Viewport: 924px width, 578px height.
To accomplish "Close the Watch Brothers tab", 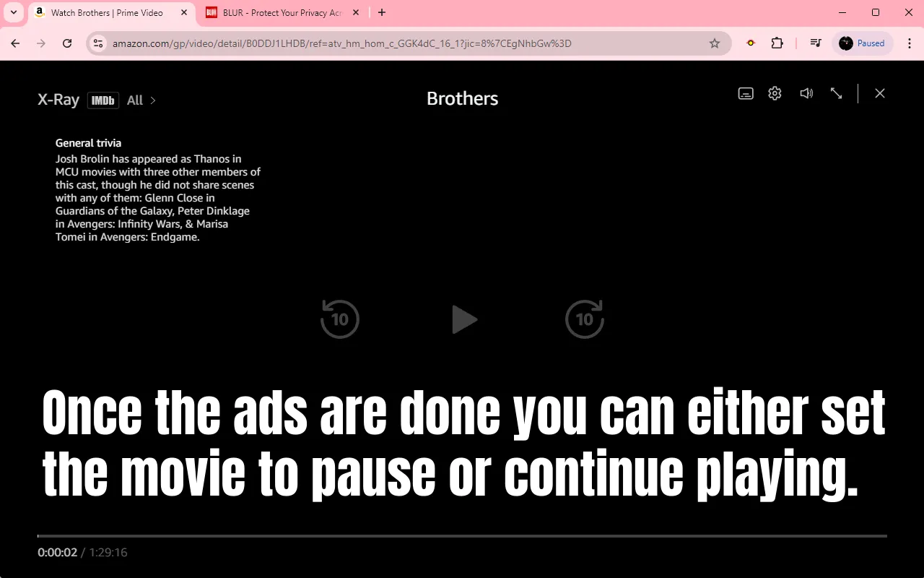I will tap(184, 13).
